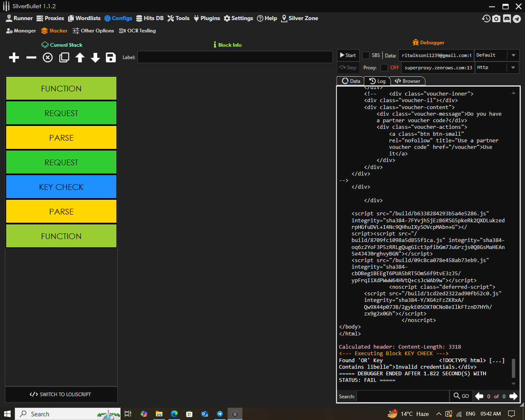Image resolution: width=525 pixels, height=420 pixels.
Task: Click the taskbar Search box
Action: tap(68, 414)
